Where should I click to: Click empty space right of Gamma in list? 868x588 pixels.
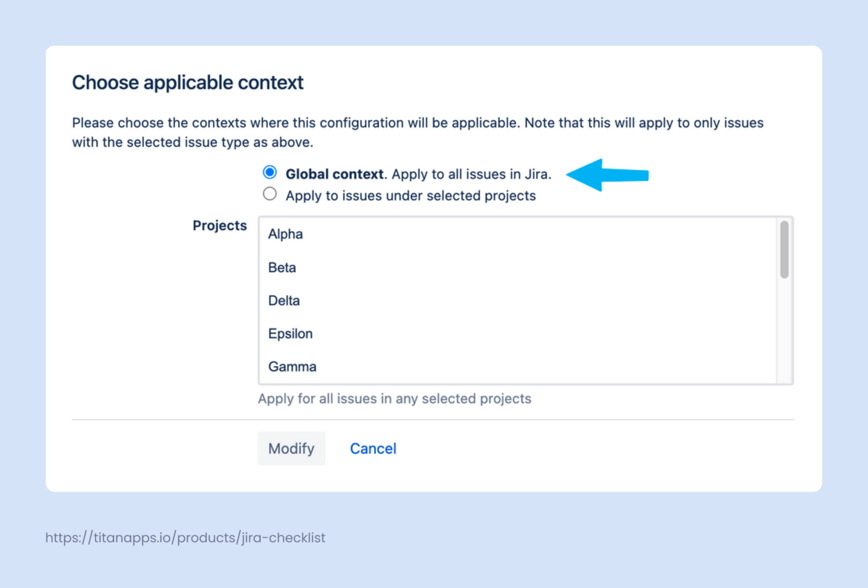(537, 367)
